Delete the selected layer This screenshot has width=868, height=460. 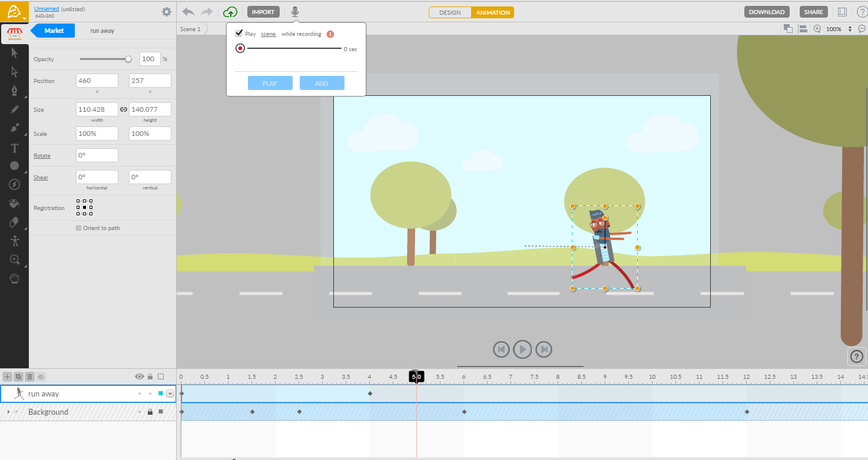coord(29,376)
